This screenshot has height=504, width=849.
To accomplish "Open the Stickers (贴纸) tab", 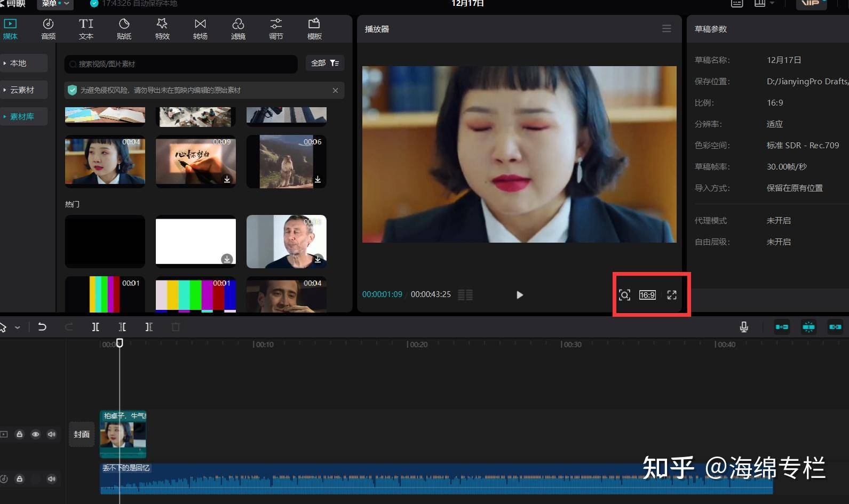I will (124, 29).
